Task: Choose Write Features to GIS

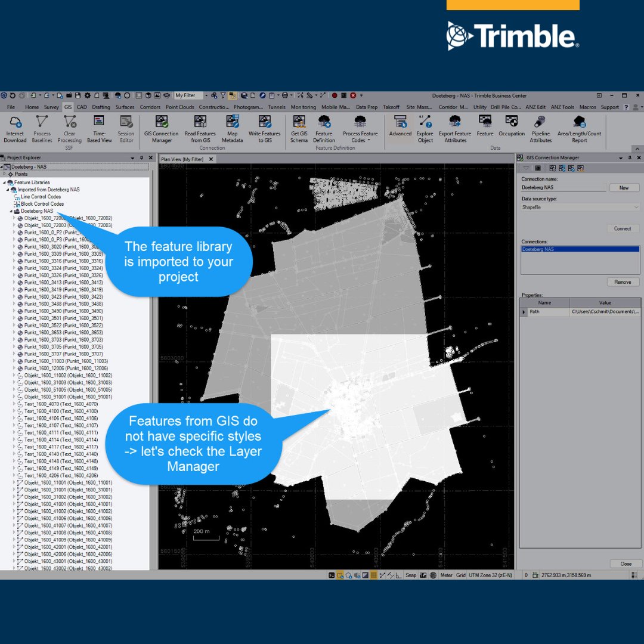Action: coord(265,129)
